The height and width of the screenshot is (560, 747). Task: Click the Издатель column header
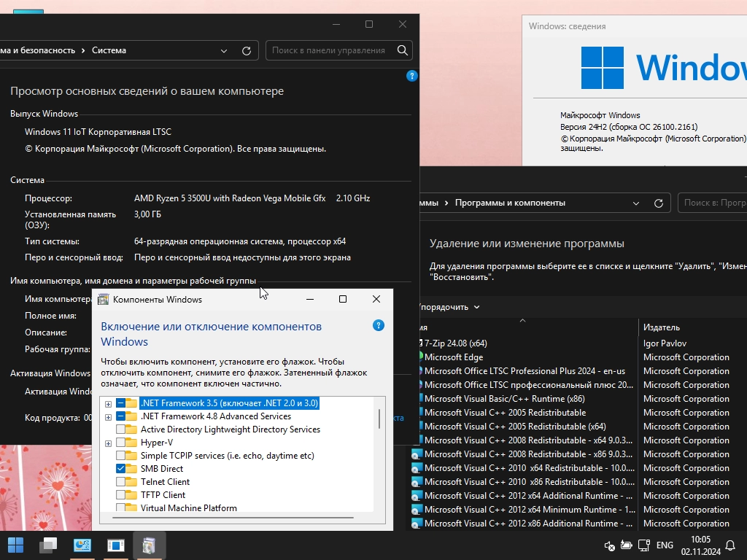pyautogui.click(x=661, y=327)
